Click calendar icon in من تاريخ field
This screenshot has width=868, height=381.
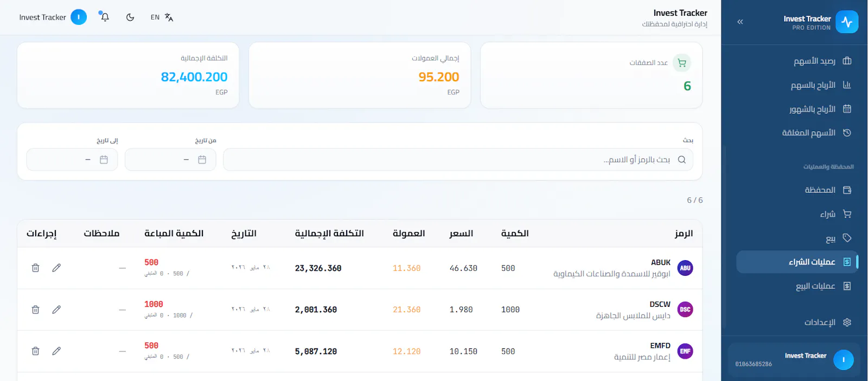202,160
